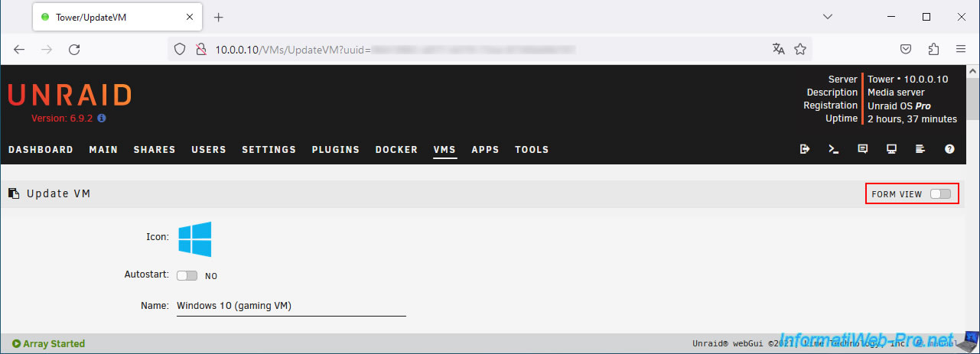Click the translate page icon

(779, 49)
